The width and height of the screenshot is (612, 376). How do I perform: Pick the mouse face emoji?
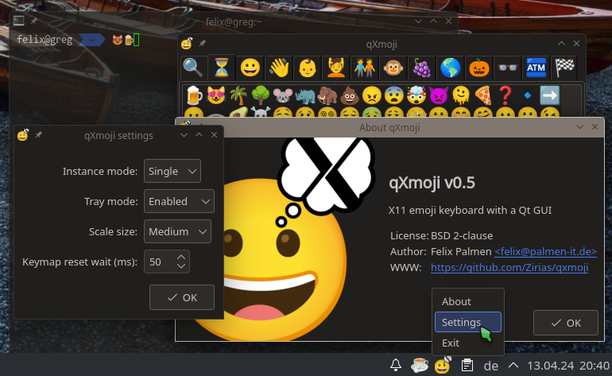283,95
